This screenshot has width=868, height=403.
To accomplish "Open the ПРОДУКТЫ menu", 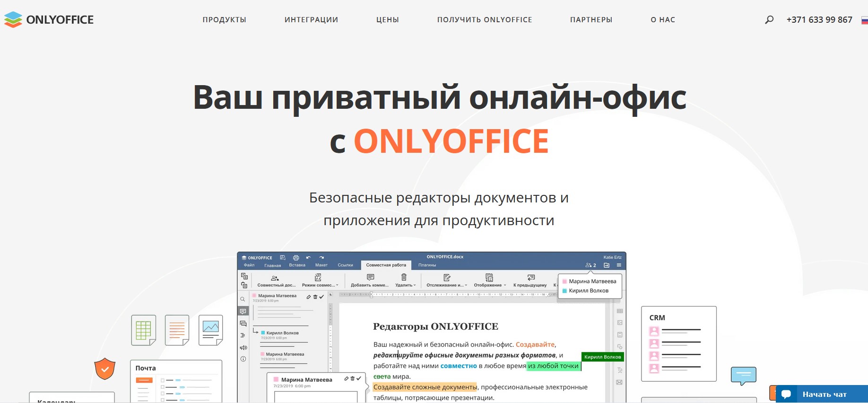I will click(224, 20).
